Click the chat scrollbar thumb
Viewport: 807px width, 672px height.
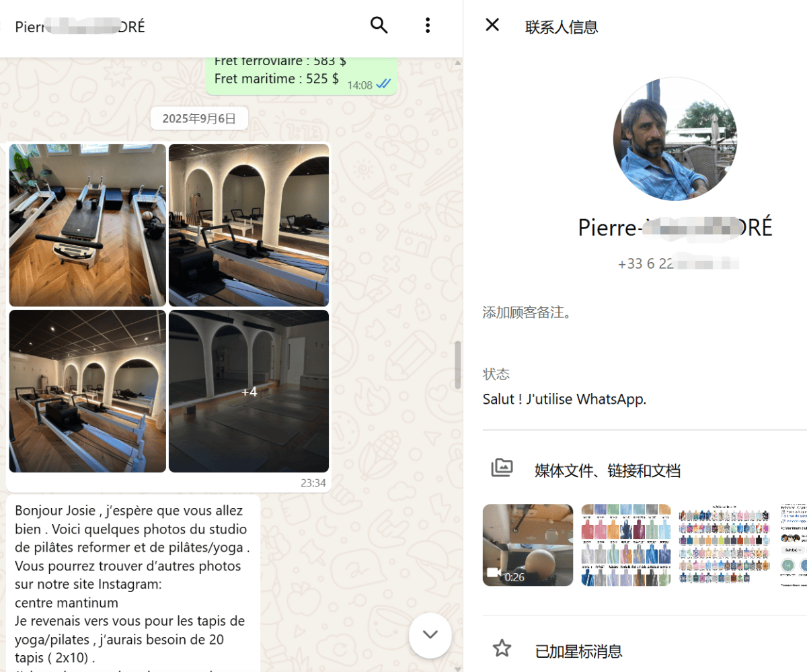[458, 365]
